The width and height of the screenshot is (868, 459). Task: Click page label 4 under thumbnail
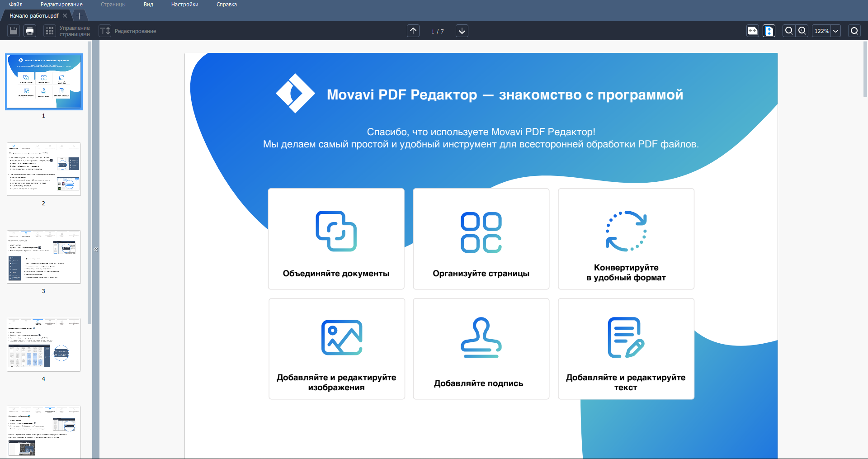43,379
